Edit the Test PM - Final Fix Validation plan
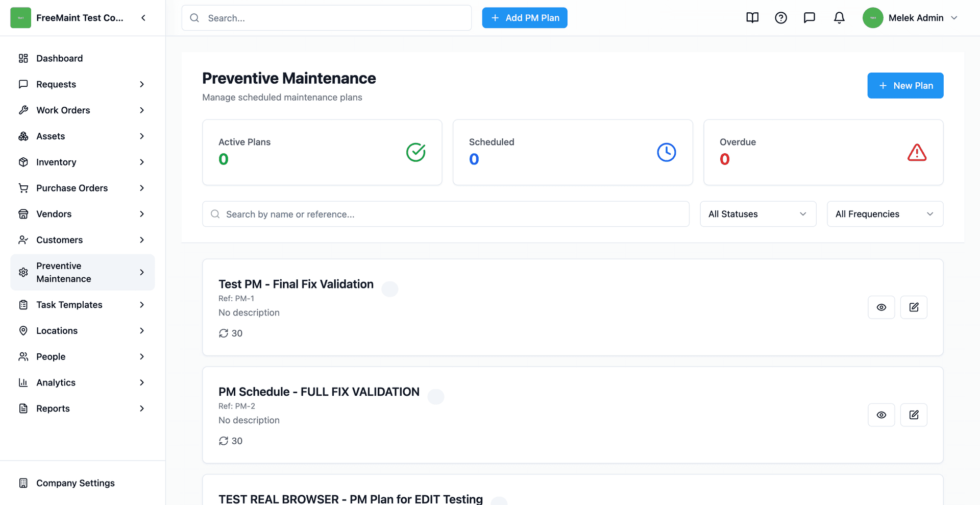The height and width of the screenshot is (505, 980). click(914, 307)
